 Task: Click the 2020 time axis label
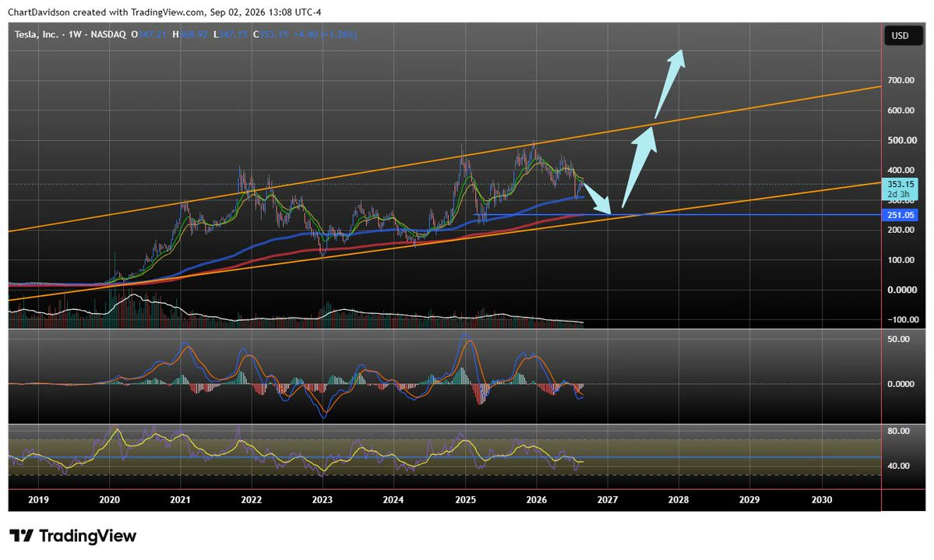click(110, 500)
